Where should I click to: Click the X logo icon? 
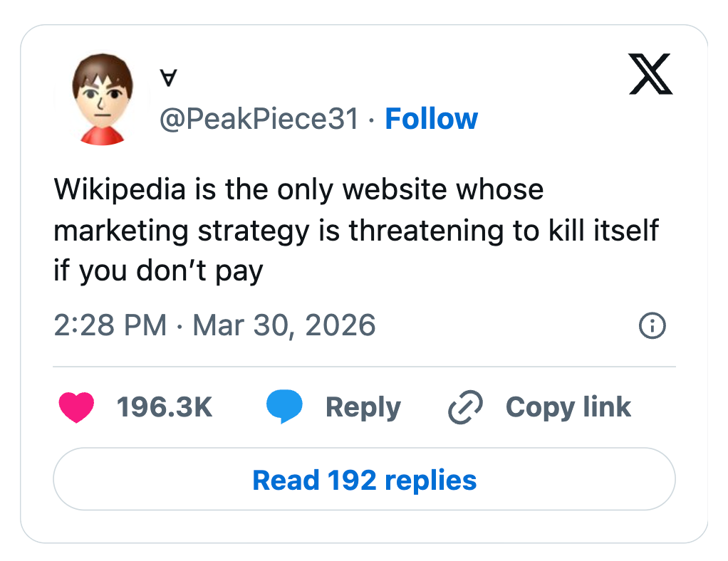(x=650, y=75)
